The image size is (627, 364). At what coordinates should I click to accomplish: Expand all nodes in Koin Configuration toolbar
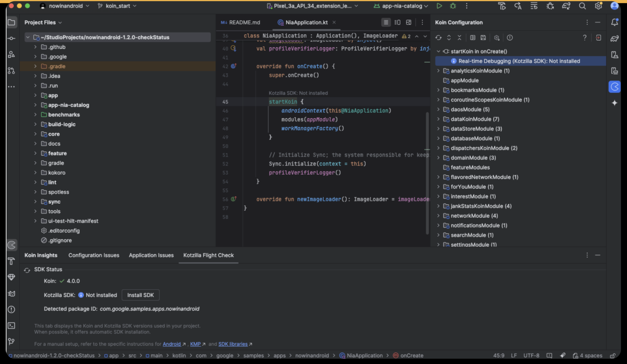click(449, 38)
